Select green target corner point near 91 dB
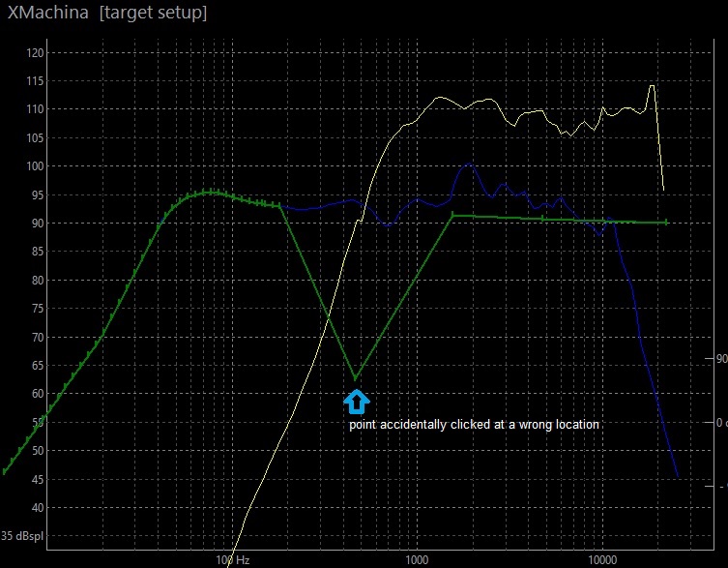 click(x=452, y=215)
